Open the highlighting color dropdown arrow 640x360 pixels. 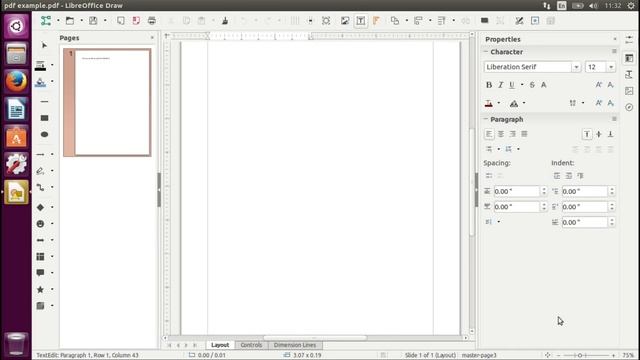524,103
